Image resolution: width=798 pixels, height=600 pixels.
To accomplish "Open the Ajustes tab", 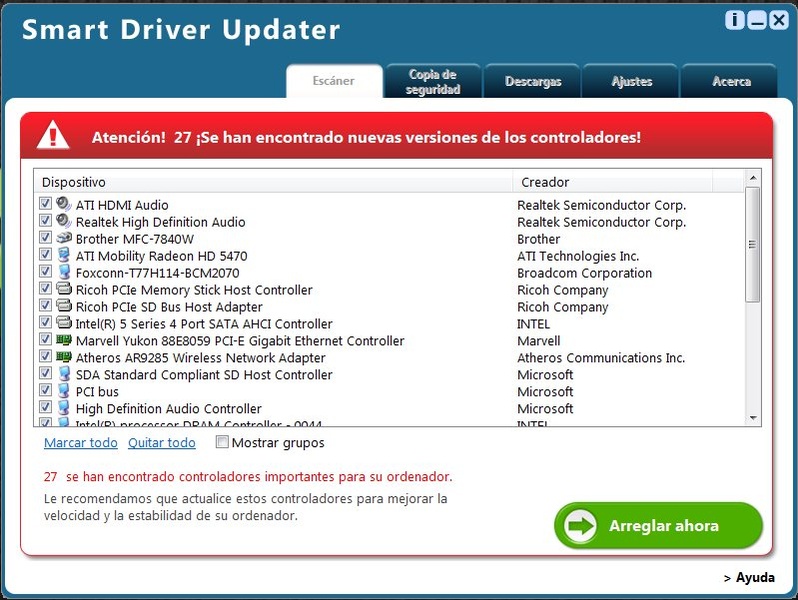I will click(631, 81).
